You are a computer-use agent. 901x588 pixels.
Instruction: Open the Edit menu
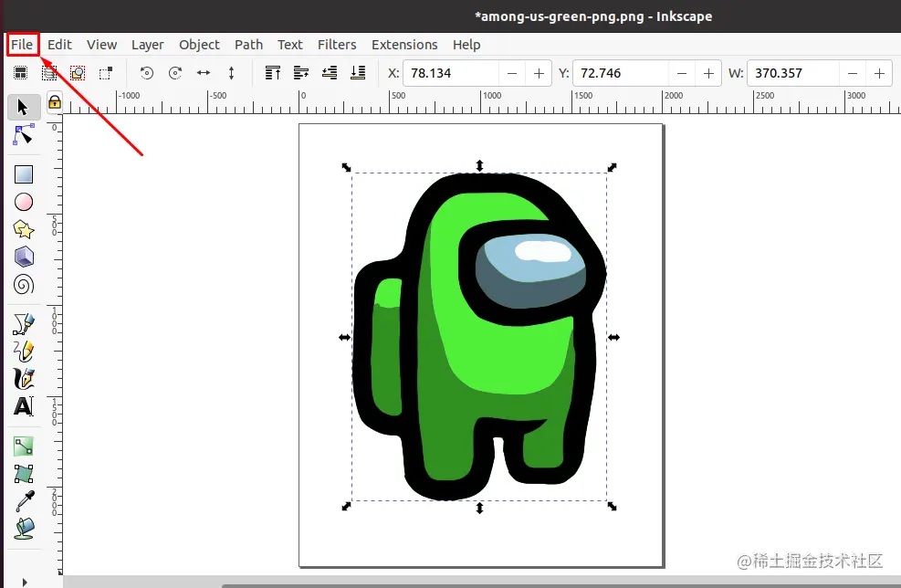coord(59,44)
